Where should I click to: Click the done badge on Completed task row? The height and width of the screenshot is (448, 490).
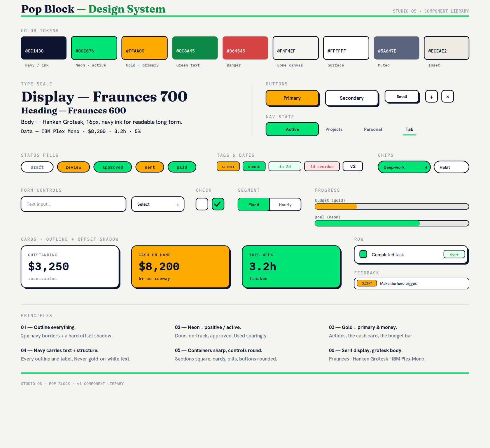point(454,254)
